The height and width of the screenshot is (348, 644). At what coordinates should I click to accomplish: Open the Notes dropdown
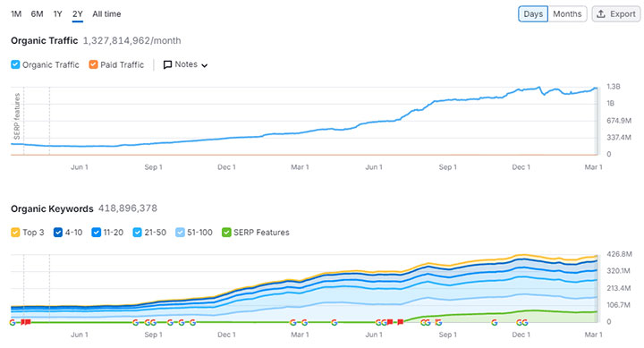point(186,64)
